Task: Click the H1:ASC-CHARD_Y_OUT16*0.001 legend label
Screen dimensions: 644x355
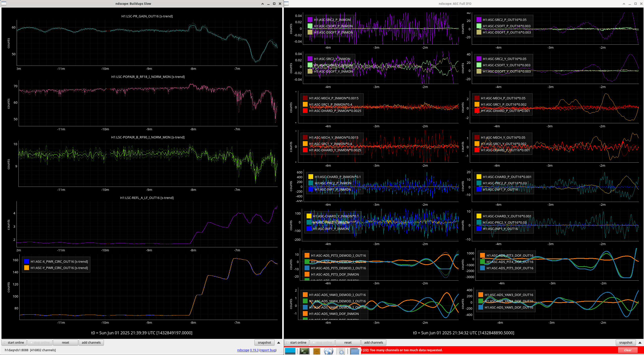Action: tap(507, 216)
